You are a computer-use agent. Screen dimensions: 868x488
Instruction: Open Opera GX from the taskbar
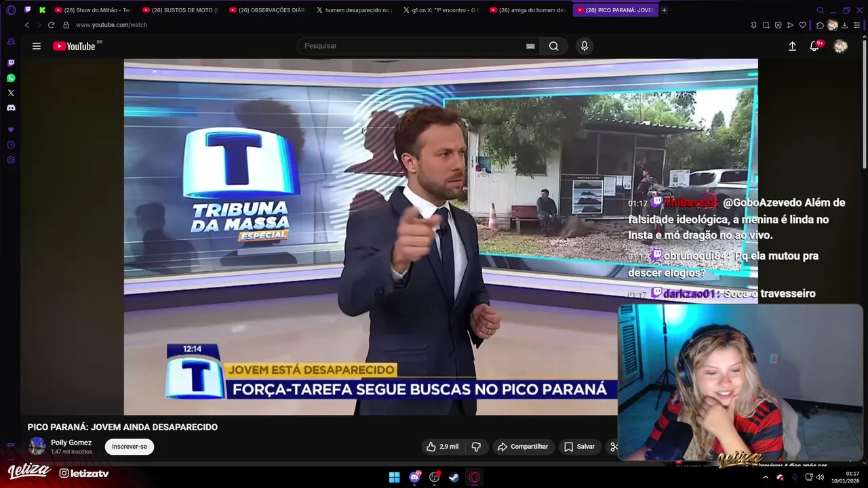pyautogui.click(x=475, y=477)
